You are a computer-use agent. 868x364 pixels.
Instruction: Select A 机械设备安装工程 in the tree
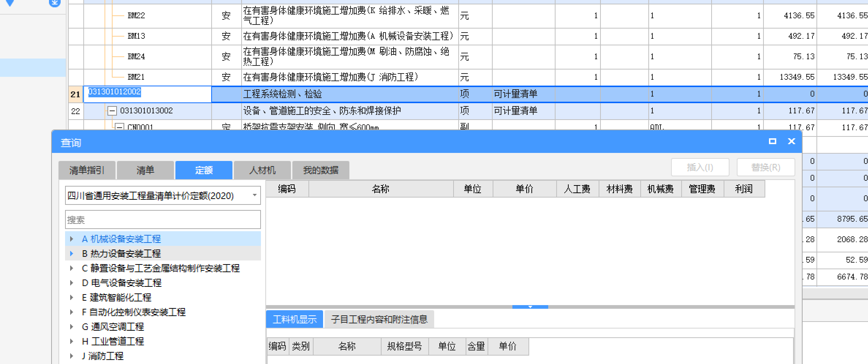click(x=121, y=239)
